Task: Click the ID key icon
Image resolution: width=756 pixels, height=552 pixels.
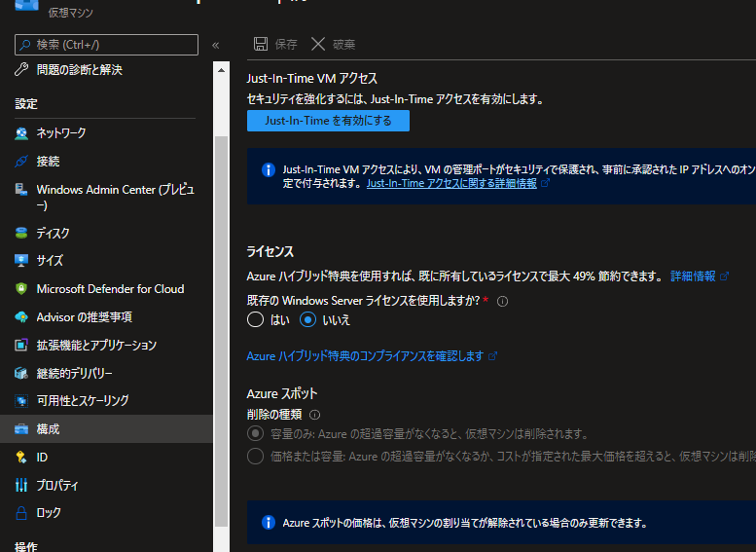Action: 21,457
